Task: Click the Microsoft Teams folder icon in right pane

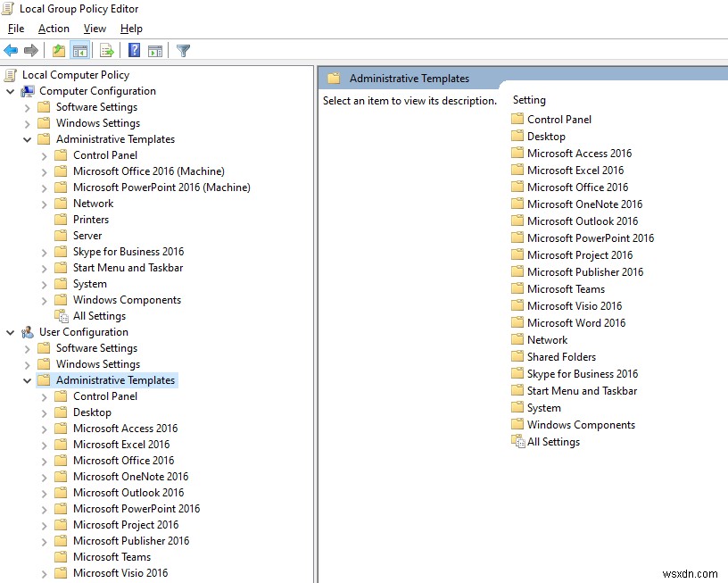Action: click(x=517, y=288)
